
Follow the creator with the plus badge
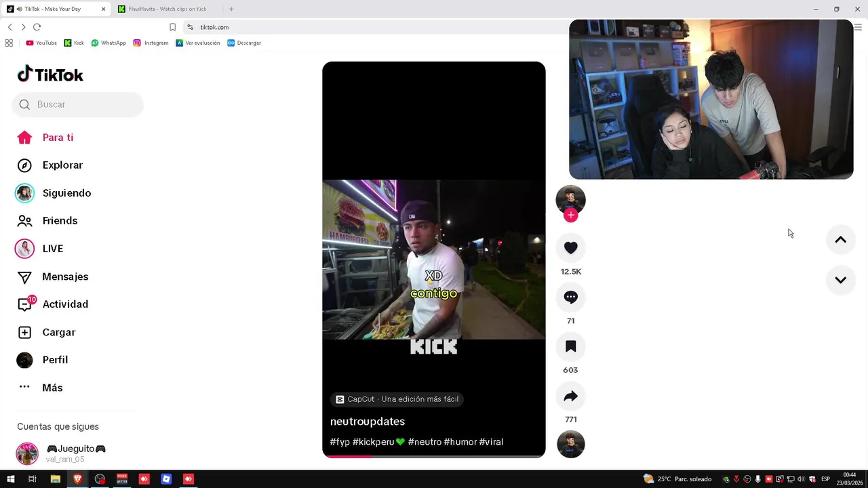pos(570,215)
